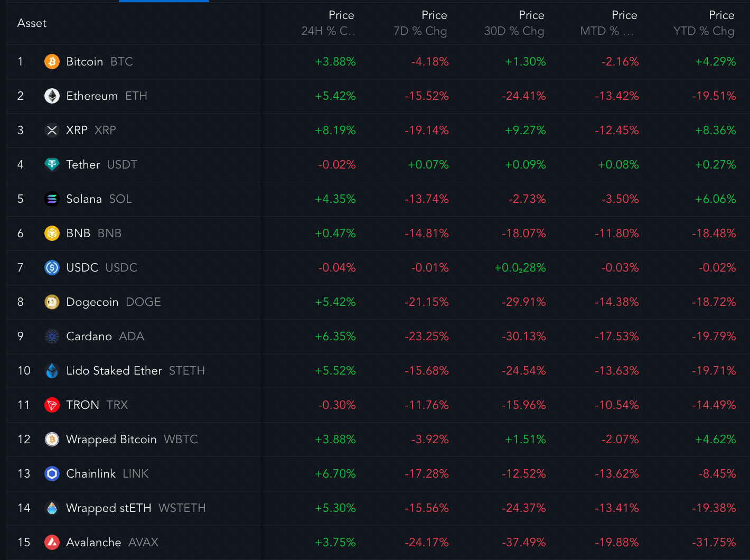
Task: Click the USDC blue dollar icon
Action: pos(52,268)
